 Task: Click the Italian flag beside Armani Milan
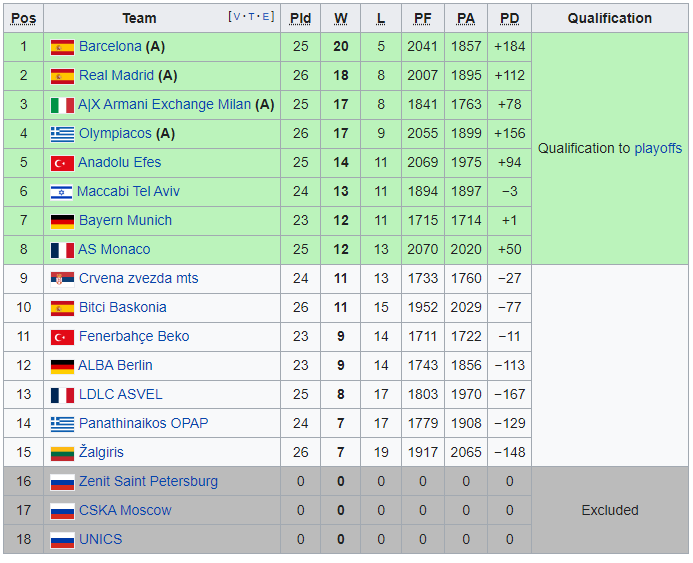[x=62, y=105]
